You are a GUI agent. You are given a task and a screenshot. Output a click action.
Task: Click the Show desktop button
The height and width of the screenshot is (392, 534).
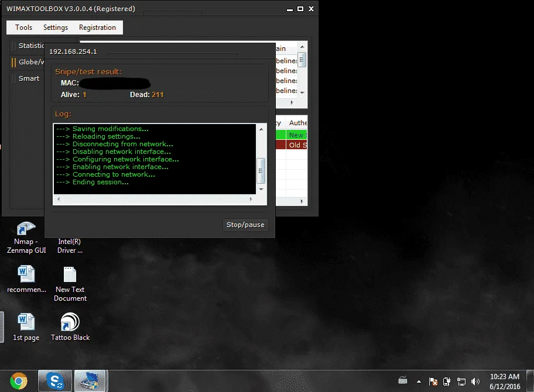(x=530, y=381)
